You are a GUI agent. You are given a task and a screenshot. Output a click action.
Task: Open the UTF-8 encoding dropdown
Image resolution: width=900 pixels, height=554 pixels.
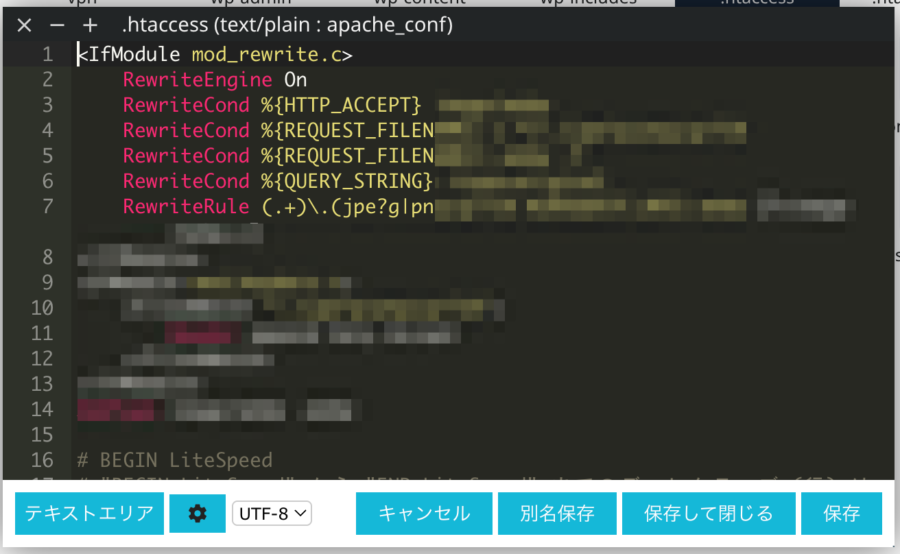[x=272, y=513]
